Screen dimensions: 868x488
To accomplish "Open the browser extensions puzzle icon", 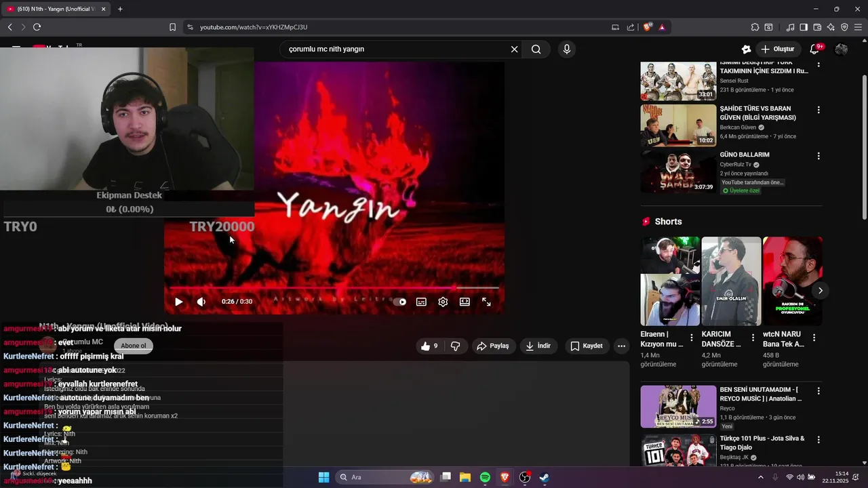I will coord(755,27).
